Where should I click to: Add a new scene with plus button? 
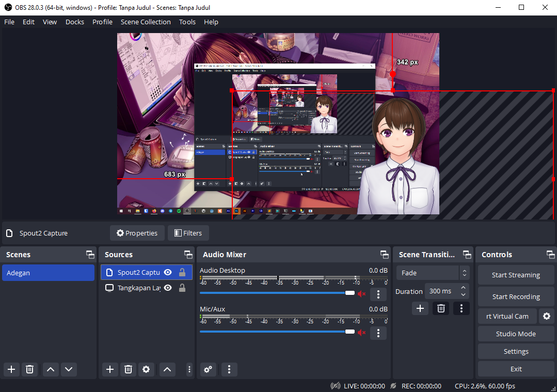point(11,369)
